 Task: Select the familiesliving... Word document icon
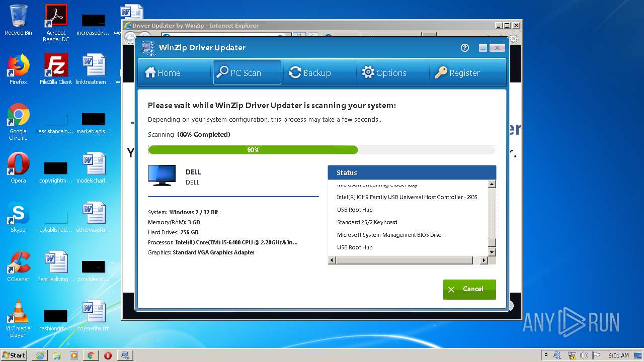[56, 266]
